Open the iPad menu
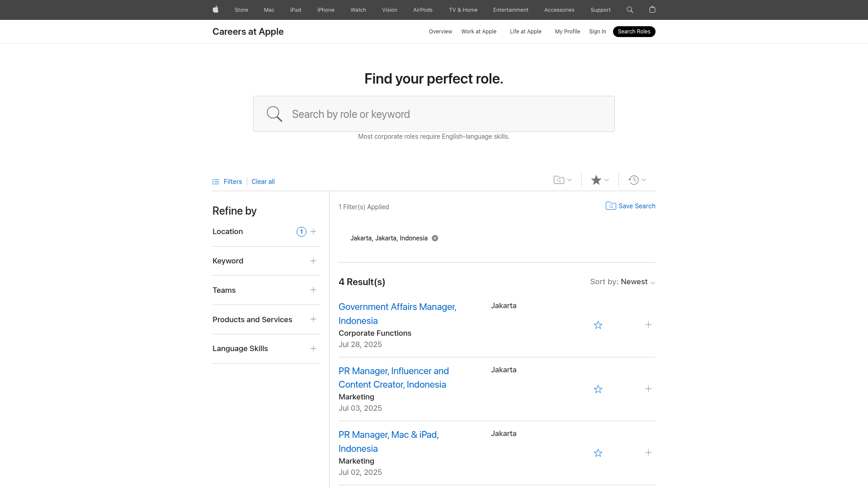Viewport: 868px width, 488px height. point(296,10)
